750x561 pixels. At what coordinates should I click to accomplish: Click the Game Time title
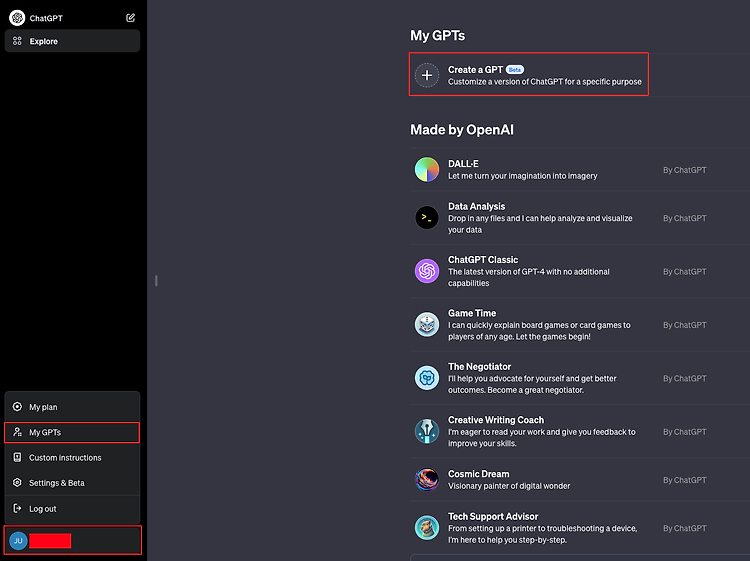point(472,313)
